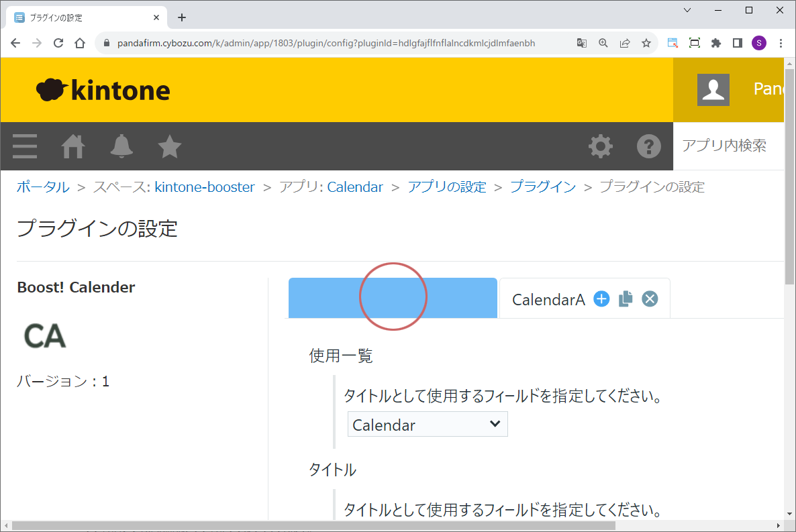Open the Chrome extensions puzzle icon
The image size is (796, 532).
[x=715, y=43]
